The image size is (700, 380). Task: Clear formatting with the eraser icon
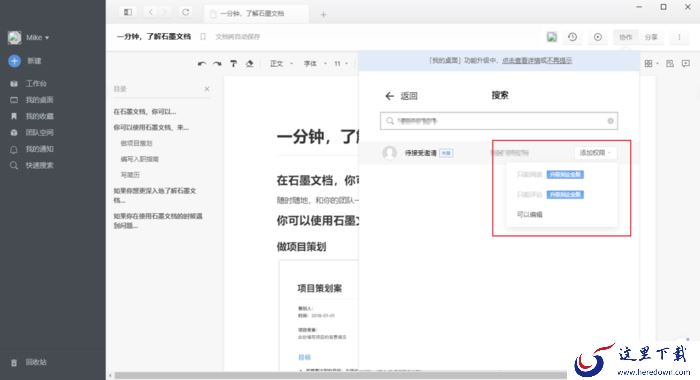click(x=250, y=64)
